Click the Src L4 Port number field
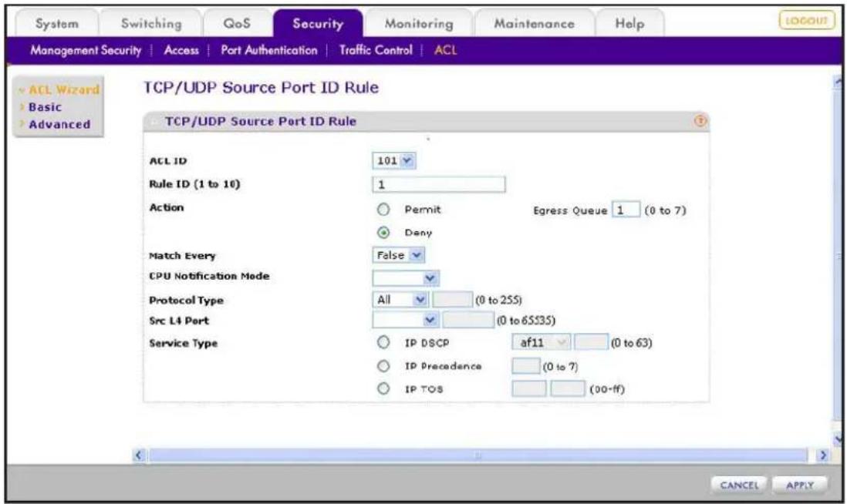This screenshot has width=847, height=504. 468,320
